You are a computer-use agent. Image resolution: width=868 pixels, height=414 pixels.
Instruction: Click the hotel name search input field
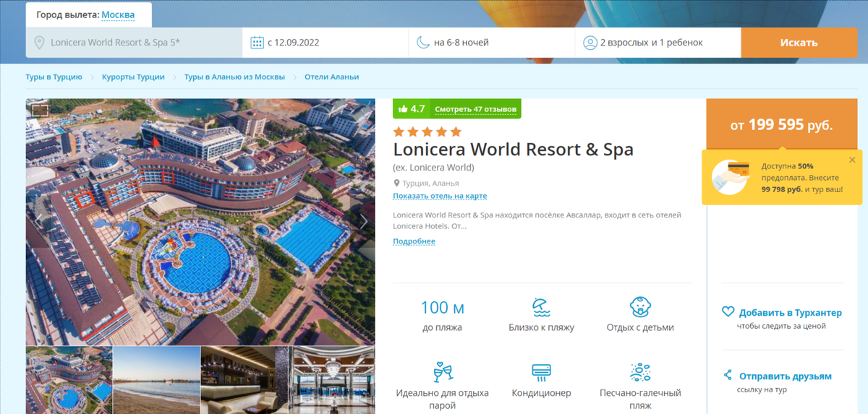point(135,43)
